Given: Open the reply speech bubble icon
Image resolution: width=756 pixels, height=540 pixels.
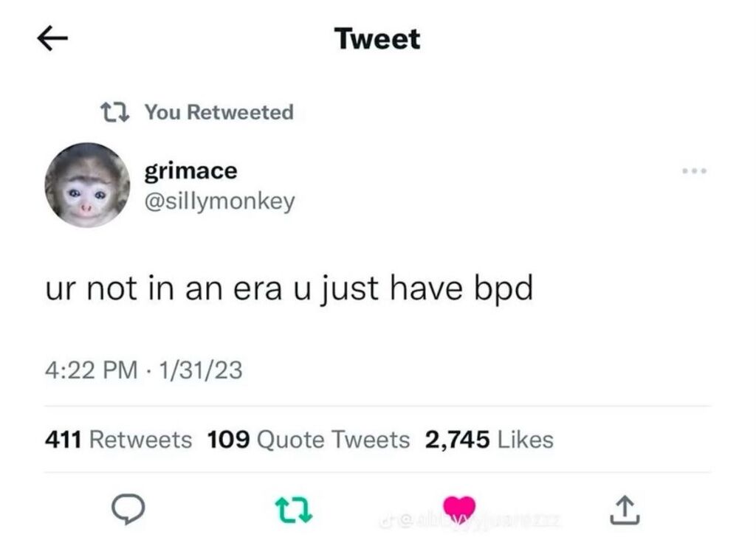Looking at the screenshot, I should click(x=126, y=510).
